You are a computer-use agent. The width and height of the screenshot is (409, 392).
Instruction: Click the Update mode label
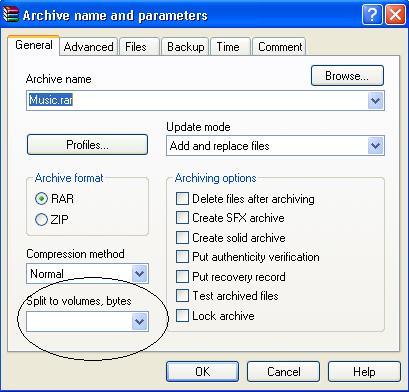pos(198,127)
